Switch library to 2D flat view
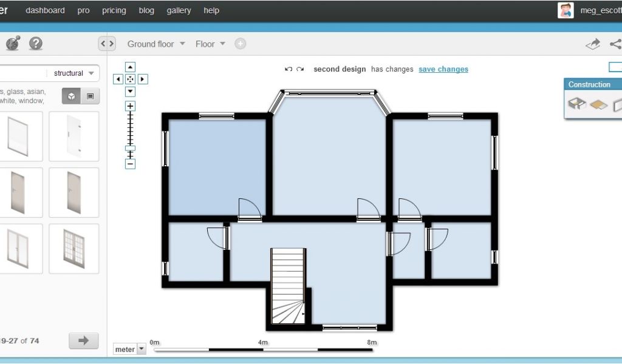 point(91,96)
